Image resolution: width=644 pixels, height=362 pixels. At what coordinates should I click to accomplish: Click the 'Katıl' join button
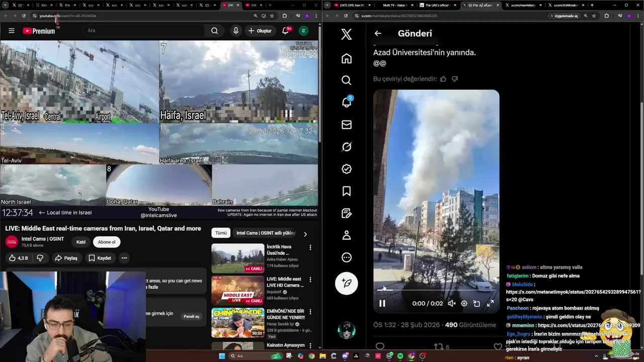coord(80,242)
